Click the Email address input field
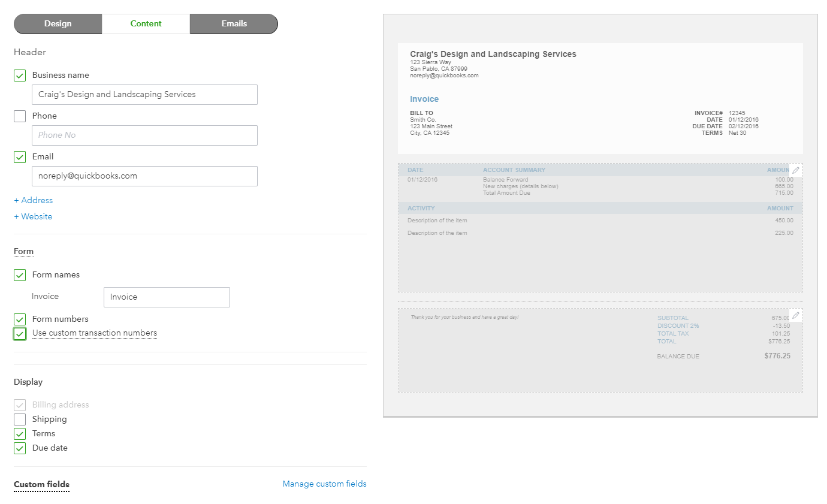 144,176
